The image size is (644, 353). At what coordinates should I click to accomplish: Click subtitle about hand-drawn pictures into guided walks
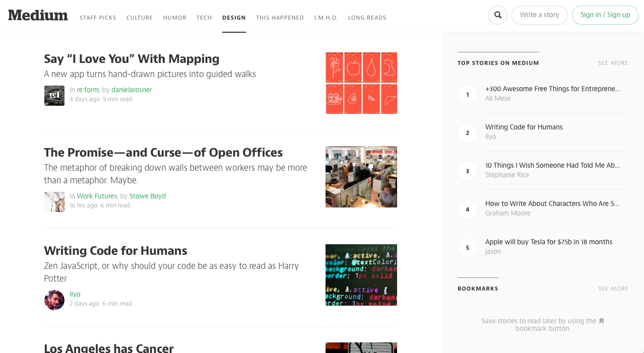tap(150, 75)
